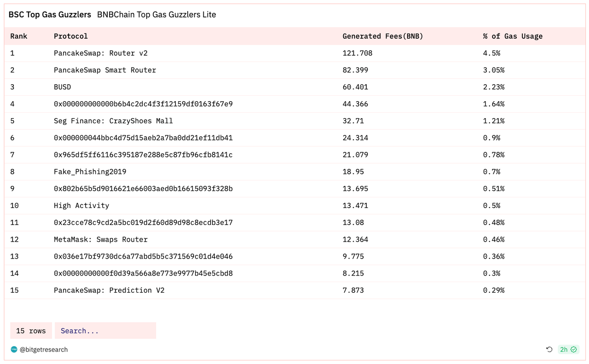Click the 0.36% gas usage value
The height and width of the screenshot is (364, 589).
click(494, 256)
